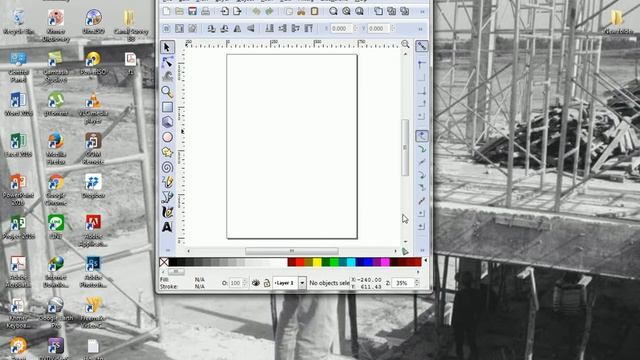This screenshot has width=640, height=360.
Task: Select the Calligraphy tool
Action: click(167, 212)
